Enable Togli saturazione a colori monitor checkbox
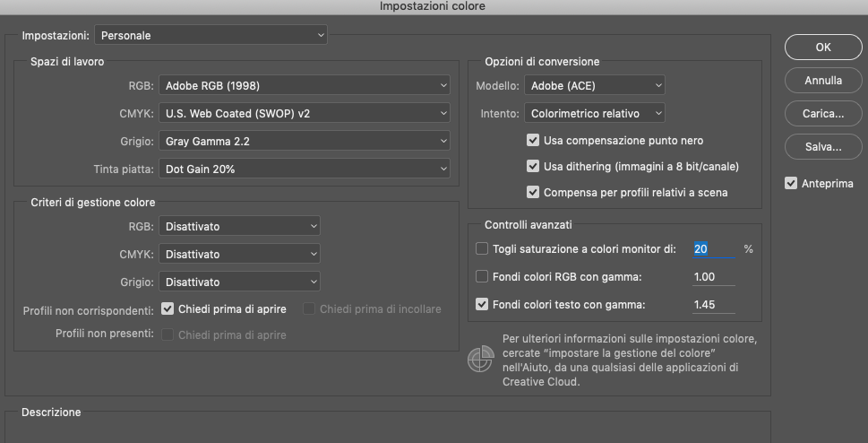The image size is (868, 443). 482,249
